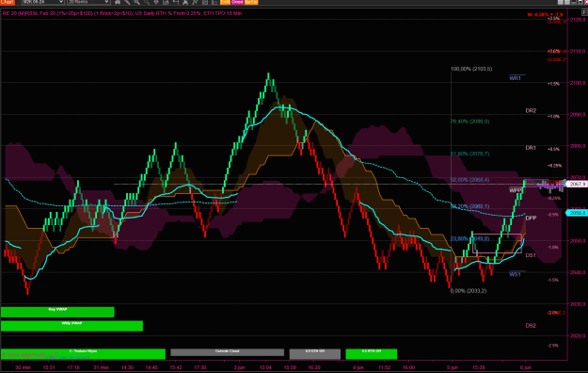The image size is (588, 373).
Task: Open the data series icon
Action: click(x=185, y=2)
